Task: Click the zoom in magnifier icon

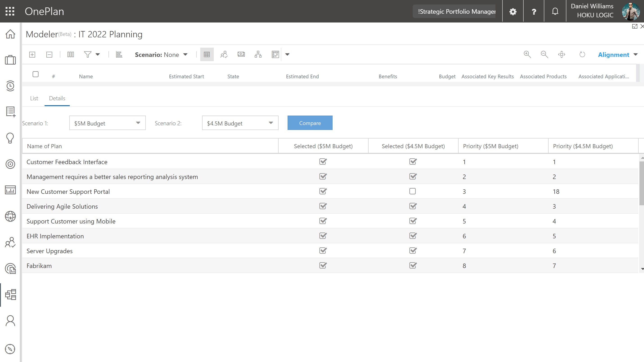Action: point(527,54)
